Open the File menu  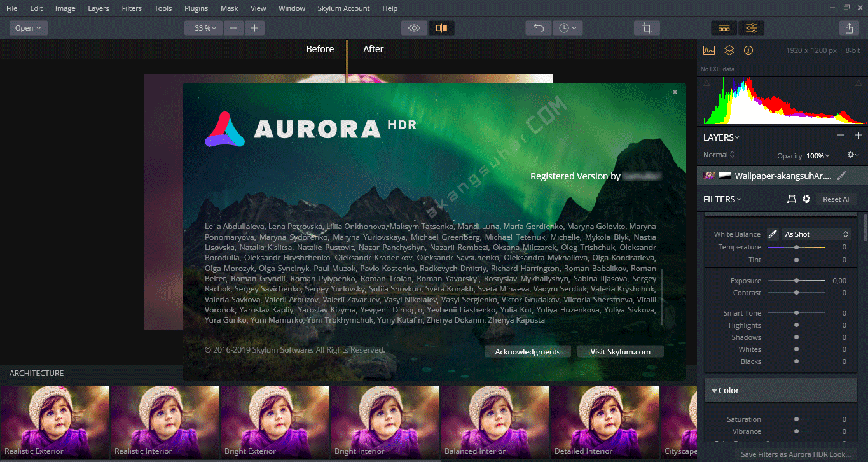pos(12,8)
